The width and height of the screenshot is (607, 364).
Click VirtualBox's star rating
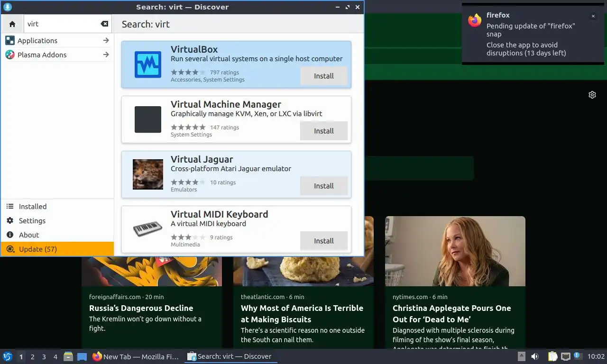pos(188,73)
